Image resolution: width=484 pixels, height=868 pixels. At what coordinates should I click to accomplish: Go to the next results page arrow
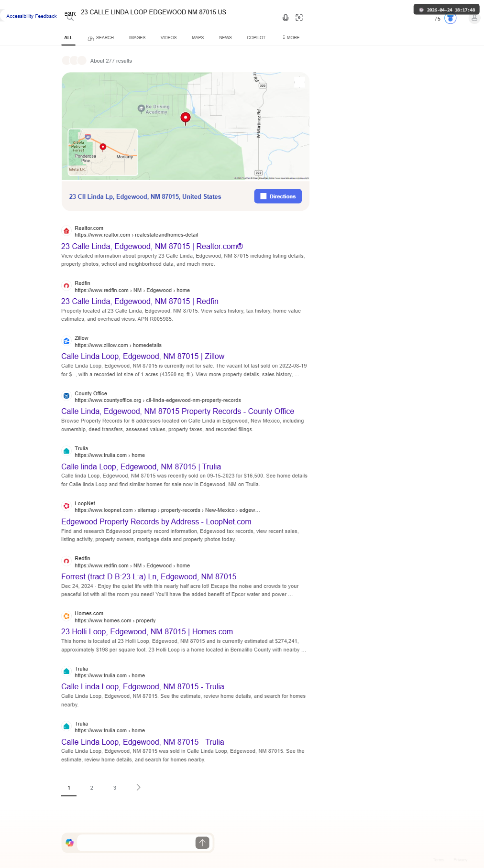pos(138,787)
